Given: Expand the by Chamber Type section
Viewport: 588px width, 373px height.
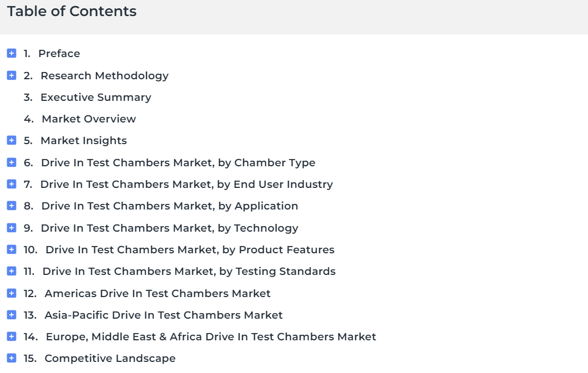Looking at the screenshot, I should click(x=12, y=162).
